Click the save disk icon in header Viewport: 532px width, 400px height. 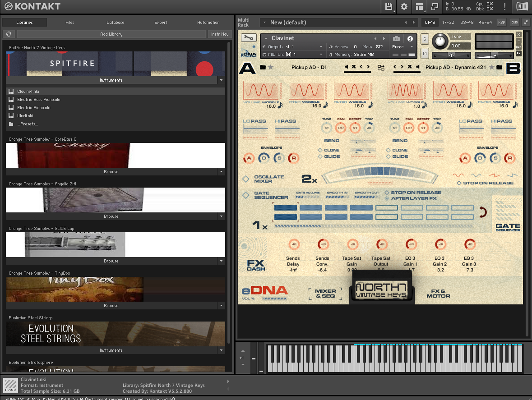click(x=389, y=6)
